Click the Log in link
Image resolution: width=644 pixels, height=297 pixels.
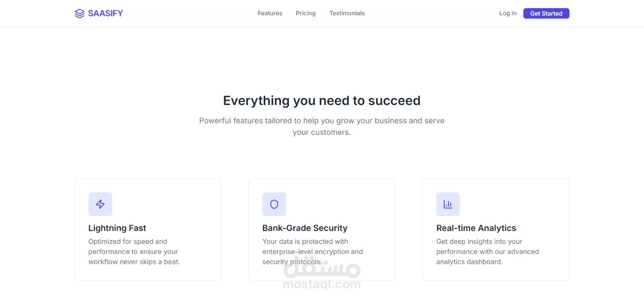[508, 13]
